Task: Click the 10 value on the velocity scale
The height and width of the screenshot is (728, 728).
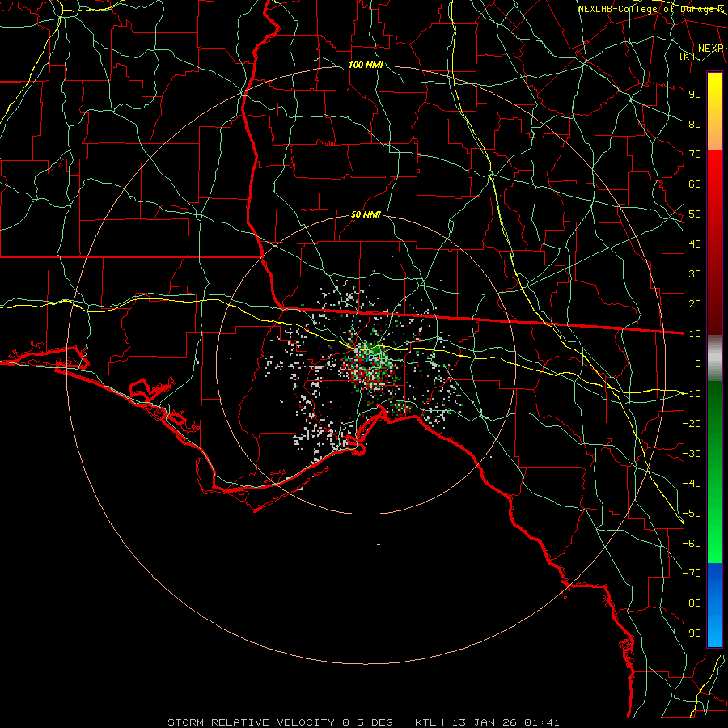Action: [x=695, y=334]
